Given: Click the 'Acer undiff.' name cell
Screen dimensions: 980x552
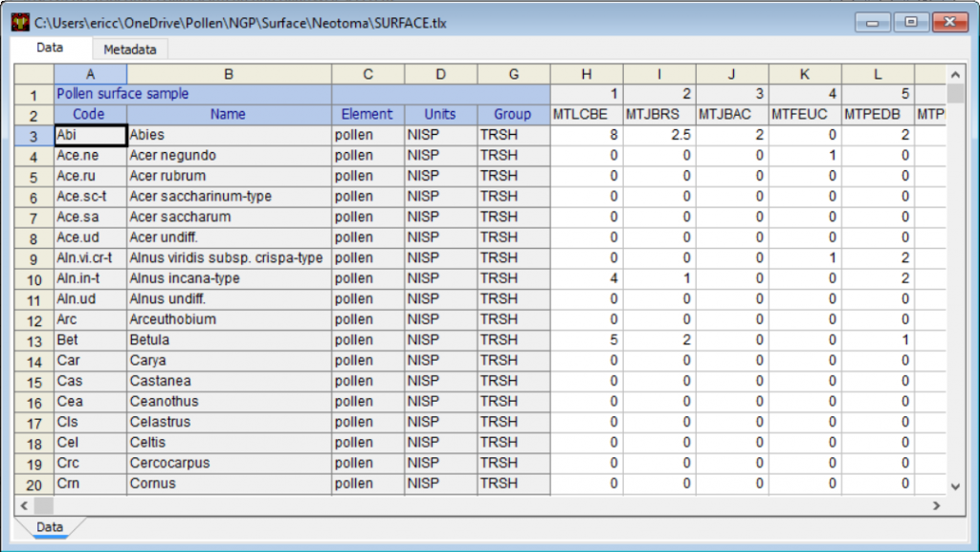Looking at the screenshot, I should pyautogui.click(x=229, y=238).
